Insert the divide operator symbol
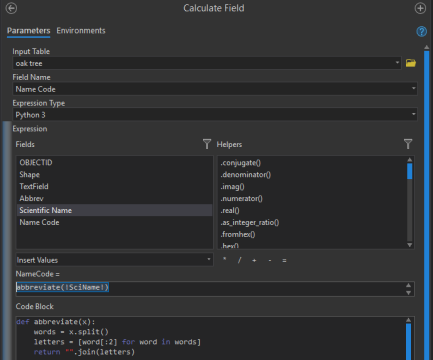Screen dimensions: 433x360 (239, 260)
